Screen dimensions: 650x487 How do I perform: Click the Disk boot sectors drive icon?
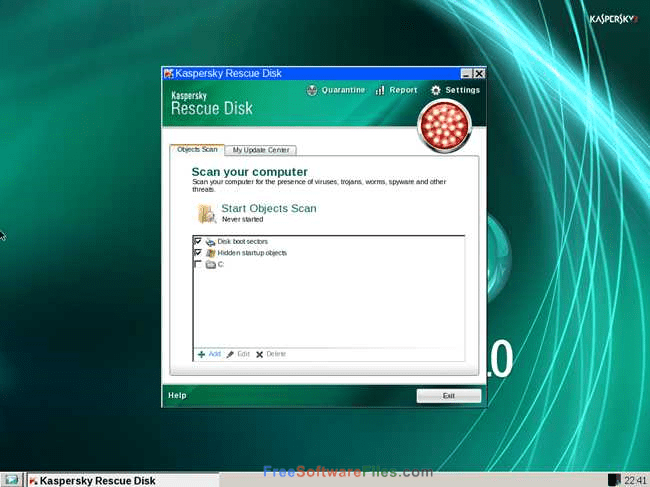pos(210,242)
